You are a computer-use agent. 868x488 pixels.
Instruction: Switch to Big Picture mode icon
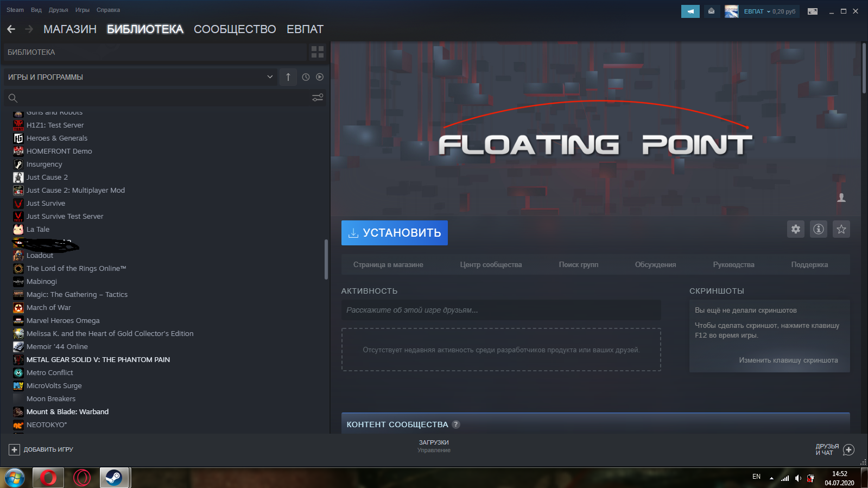(812, 11)
